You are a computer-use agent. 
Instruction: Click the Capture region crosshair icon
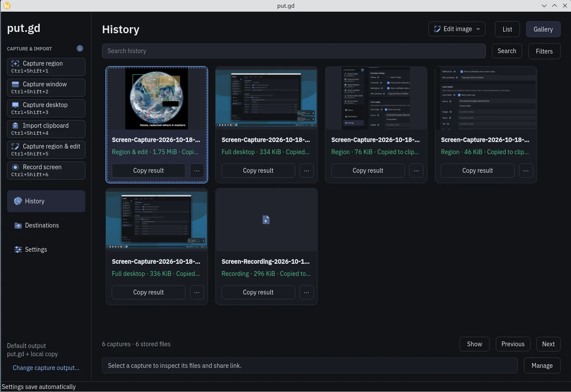16,63
